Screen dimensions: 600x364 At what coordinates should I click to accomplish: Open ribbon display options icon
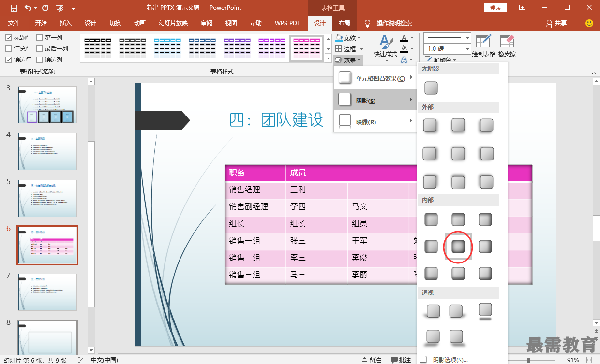coord(522,8)
